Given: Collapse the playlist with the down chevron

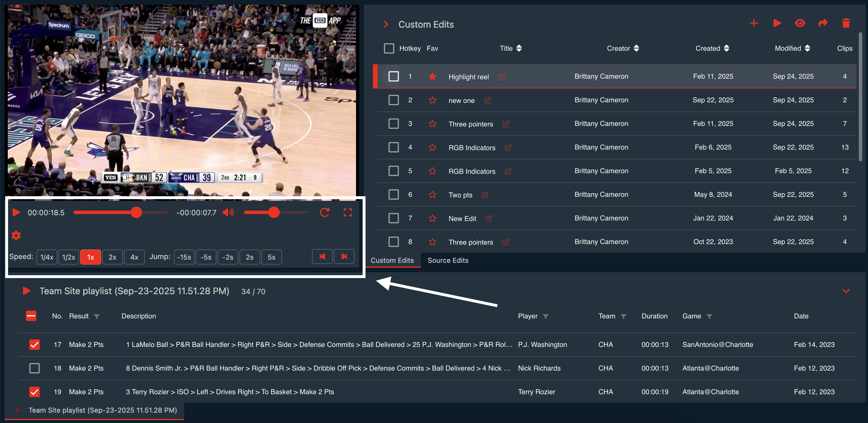Looking at the screenshot, I should click(846, 291).
